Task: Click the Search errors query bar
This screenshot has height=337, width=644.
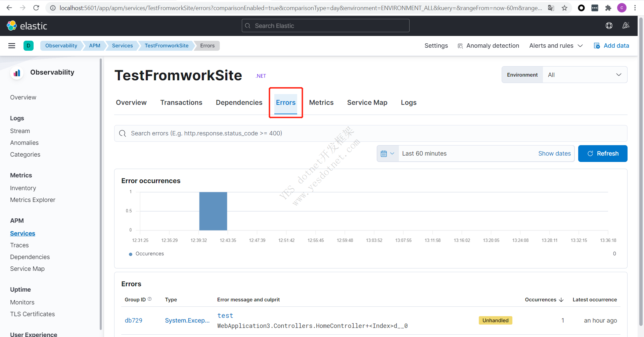Action: tap(371, 133)
